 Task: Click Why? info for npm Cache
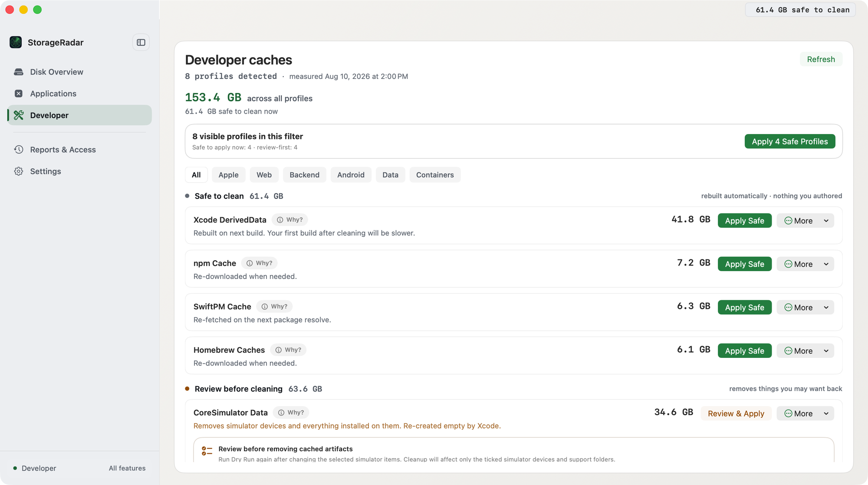260,263
